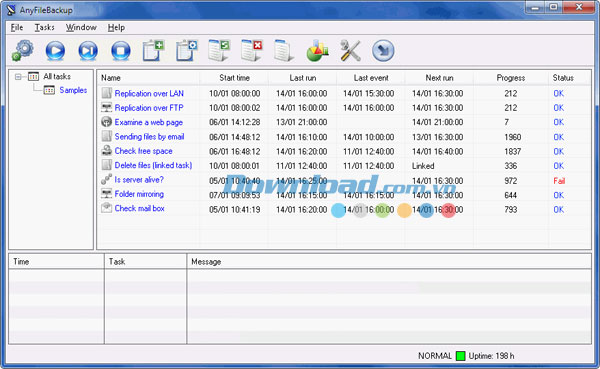Open the Folder mirroring task
This screenshot has width=600, height=369.
pyautogui.click(x=139, y=194)
